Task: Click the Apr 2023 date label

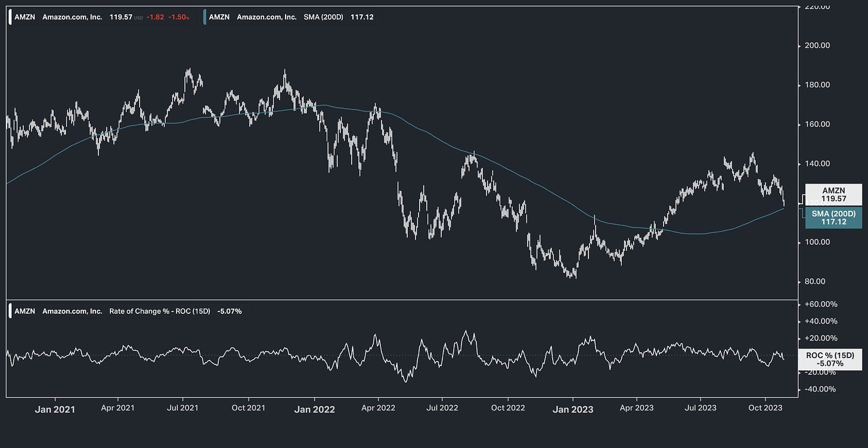Action: pos(636,409)
